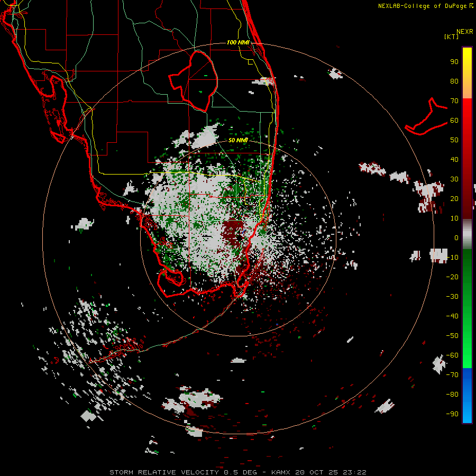The image size is (476, 476).
Task: Pick the bright green segment near -60
Action: click(x=467, y=358)
